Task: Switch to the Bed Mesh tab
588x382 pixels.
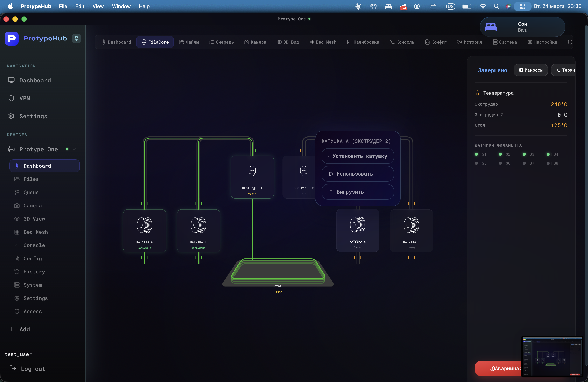Action: point(323,42)
